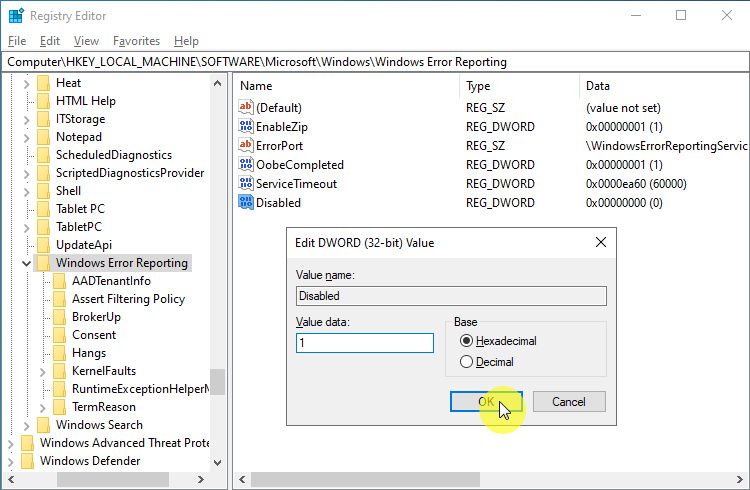750x490 pixels.
Task: Click the EnableZip DWORD value icon
Action: 247,127
